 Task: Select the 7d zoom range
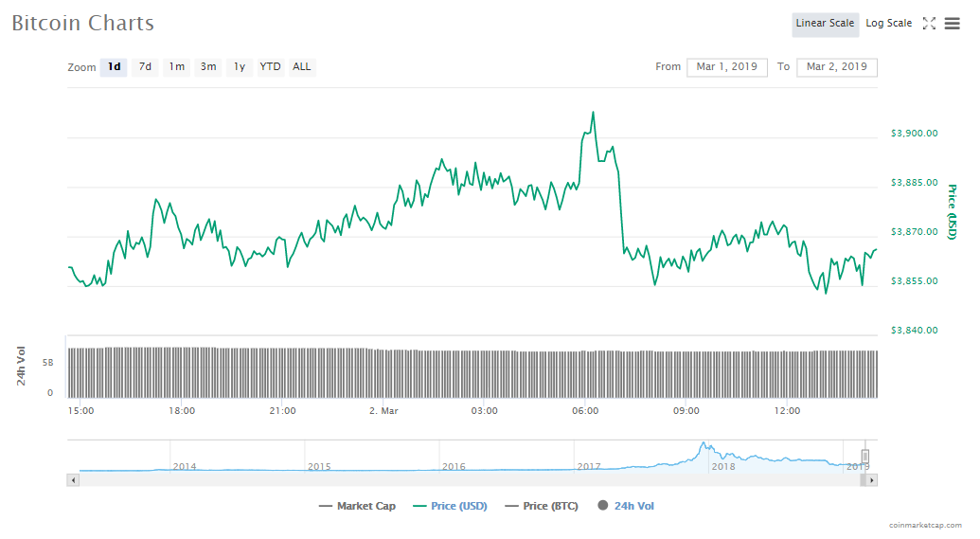[145, 67]
